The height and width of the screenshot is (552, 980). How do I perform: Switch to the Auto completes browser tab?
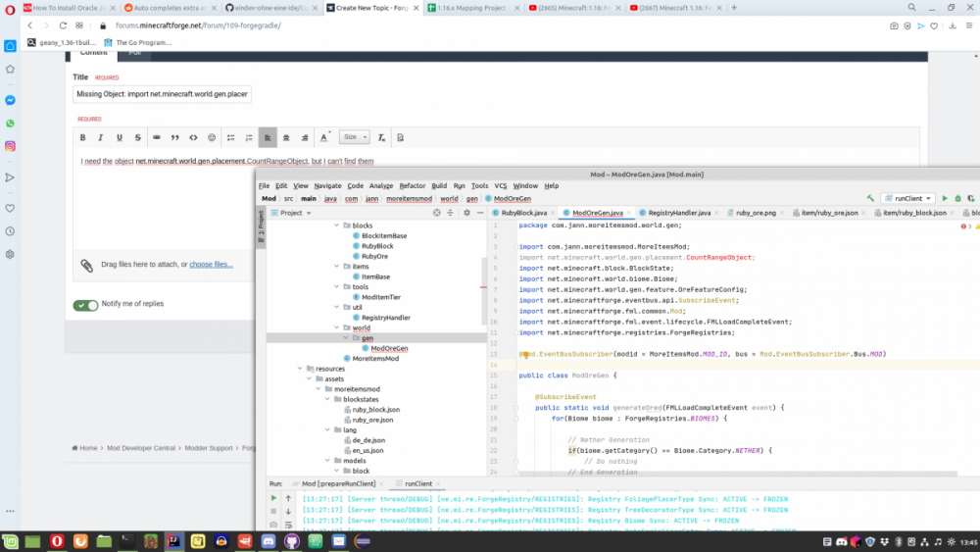pyautogui.click(x=170, y=8)
